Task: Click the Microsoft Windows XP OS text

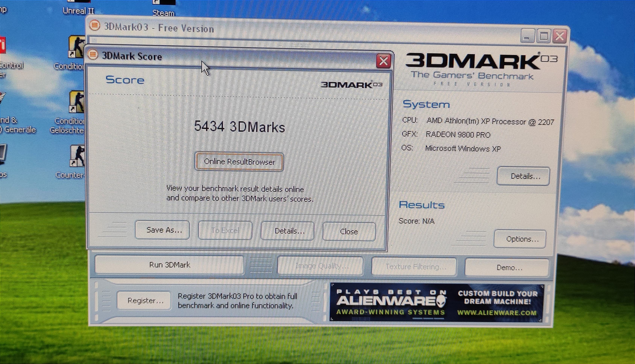Action: 463,148
